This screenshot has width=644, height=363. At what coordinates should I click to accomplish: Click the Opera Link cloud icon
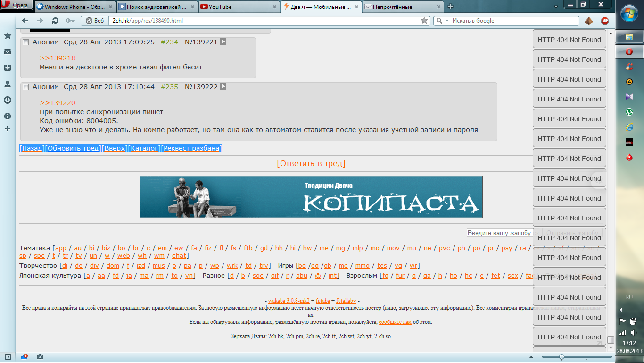pos(24,356)
